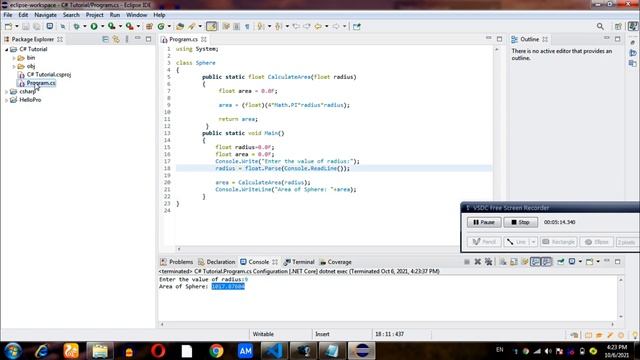Click Clear Console icon
The width and height of the screenshot is (640, 360).
[502, 262]
